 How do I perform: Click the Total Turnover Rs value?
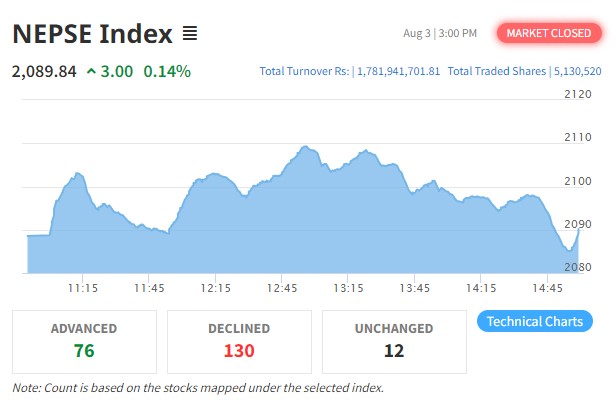398,71
